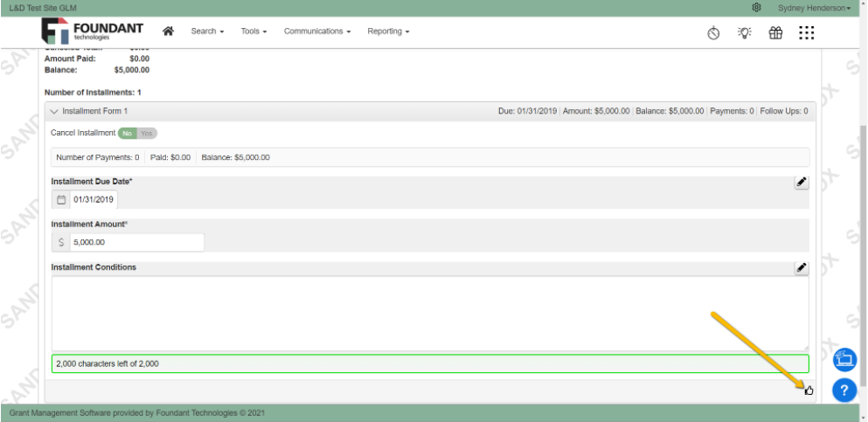Click "Follow Ups: 0" in the header
Screen dimensions: 868x422
click(783, 111)
